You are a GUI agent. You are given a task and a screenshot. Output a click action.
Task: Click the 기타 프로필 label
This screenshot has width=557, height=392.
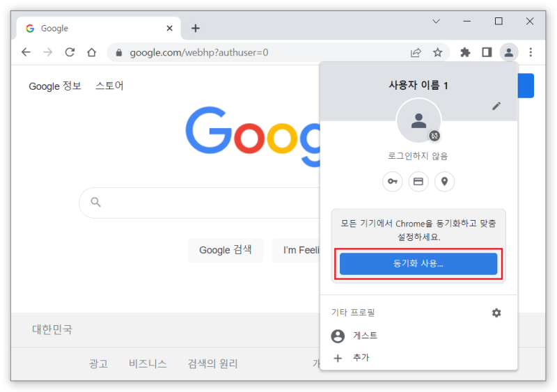point(353,313)
